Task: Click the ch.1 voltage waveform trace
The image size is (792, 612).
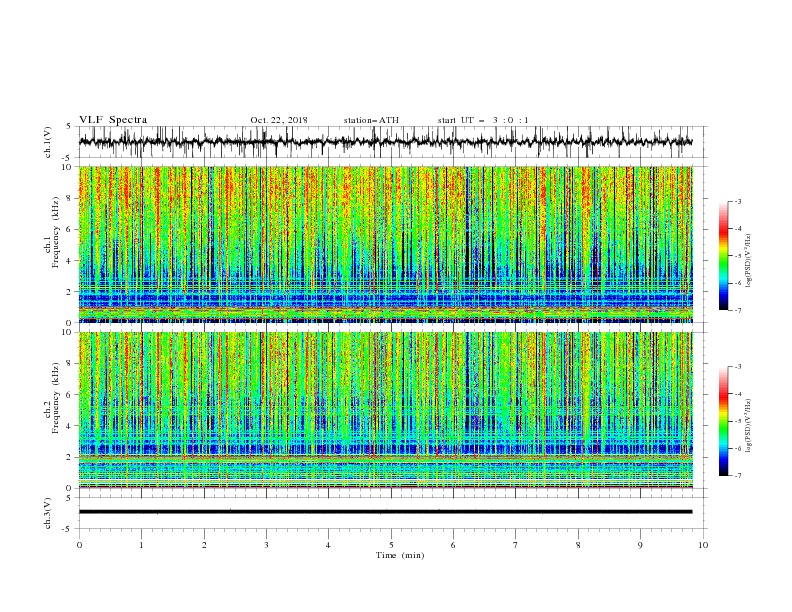Action: pos(385,142)
